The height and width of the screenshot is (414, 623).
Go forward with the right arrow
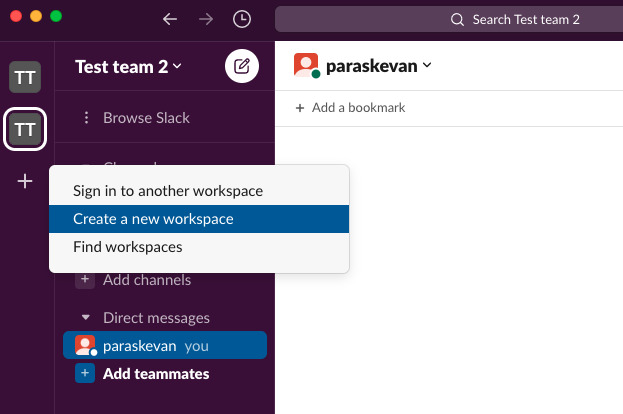[x=206, y=19]
